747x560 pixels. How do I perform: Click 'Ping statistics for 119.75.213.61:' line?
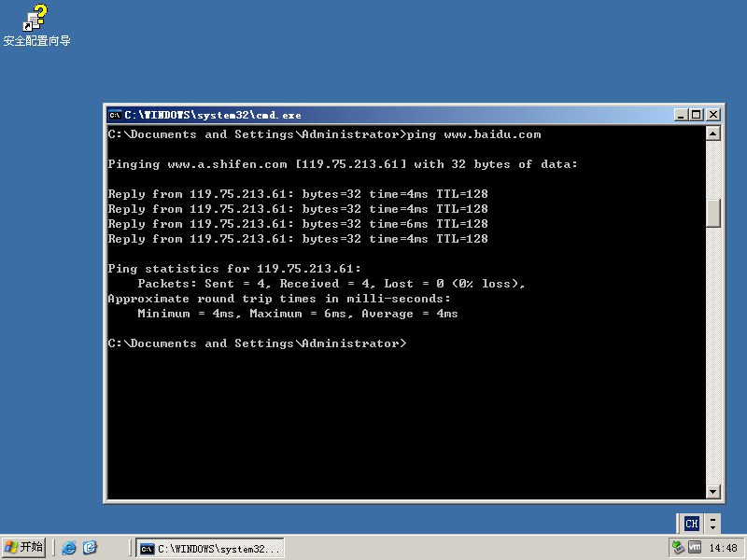234,269
